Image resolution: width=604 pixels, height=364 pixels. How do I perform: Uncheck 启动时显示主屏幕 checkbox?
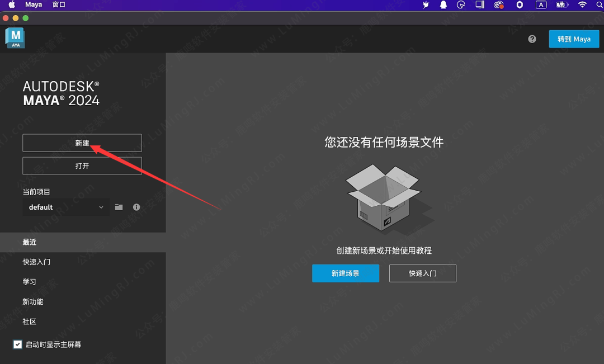pos(16,344)
